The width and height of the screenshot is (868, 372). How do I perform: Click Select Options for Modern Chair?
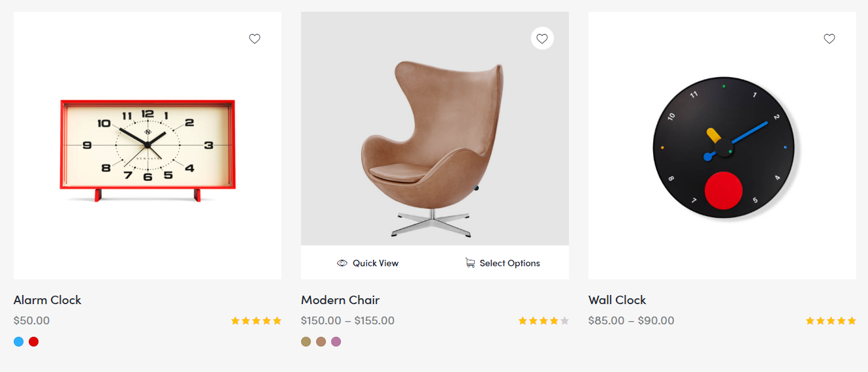[x=509, y=263]
